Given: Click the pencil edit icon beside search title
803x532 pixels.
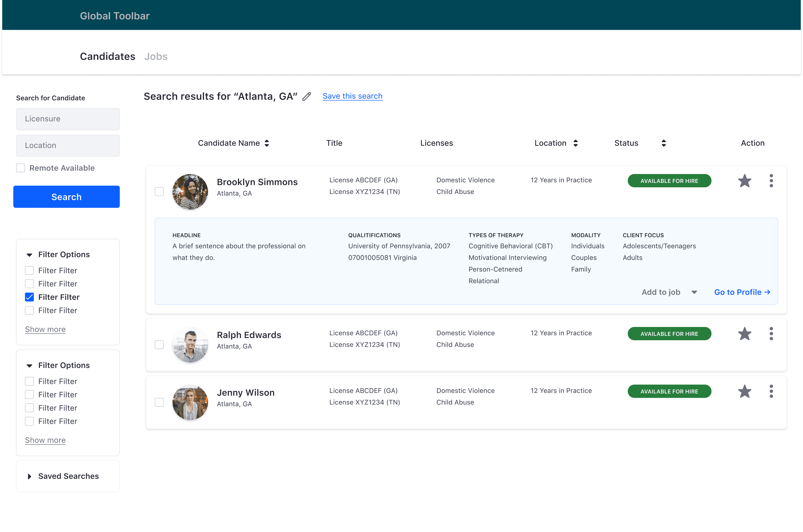Looking at the screenshot, I should pos(306,96).
